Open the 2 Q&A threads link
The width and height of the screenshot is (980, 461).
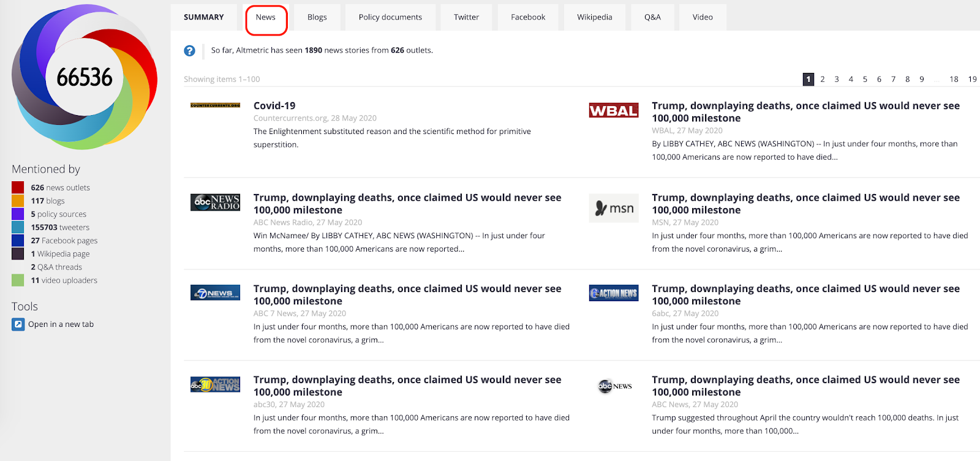point(56,267)
